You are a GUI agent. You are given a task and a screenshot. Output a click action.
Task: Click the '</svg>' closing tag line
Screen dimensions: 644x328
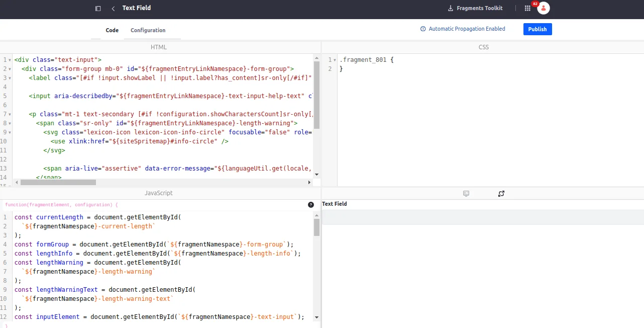point(54,150)
